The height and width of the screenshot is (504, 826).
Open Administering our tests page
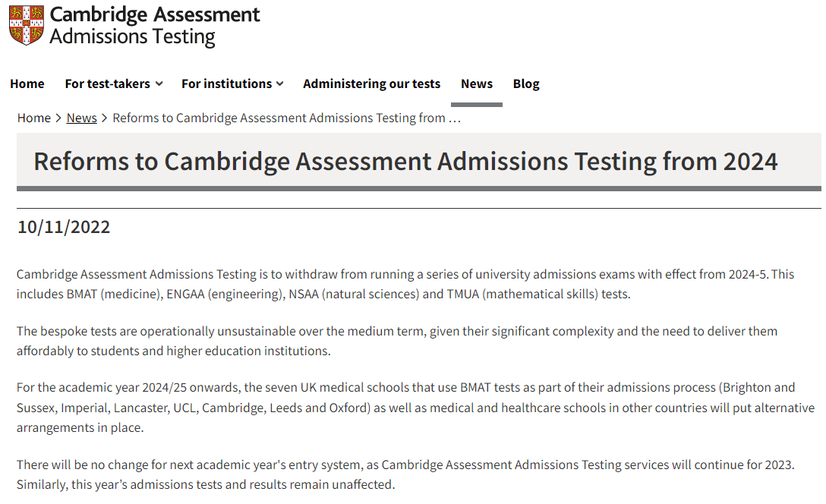(x=371, y=83)
